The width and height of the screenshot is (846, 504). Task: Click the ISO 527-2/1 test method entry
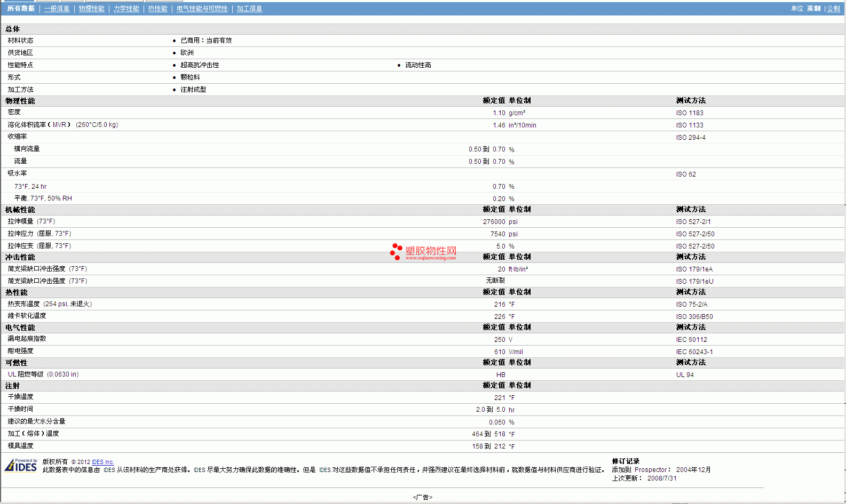[x=693, y=222]
